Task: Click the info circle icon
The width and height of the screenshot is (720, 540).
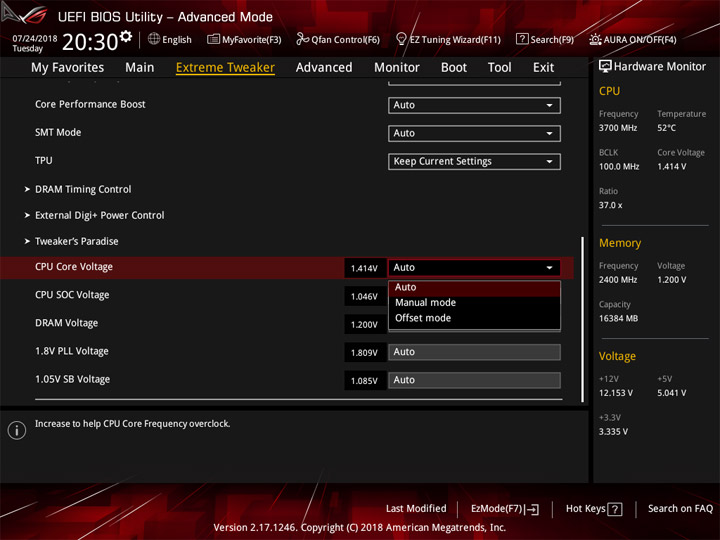Action: click(x=17, y=430)
